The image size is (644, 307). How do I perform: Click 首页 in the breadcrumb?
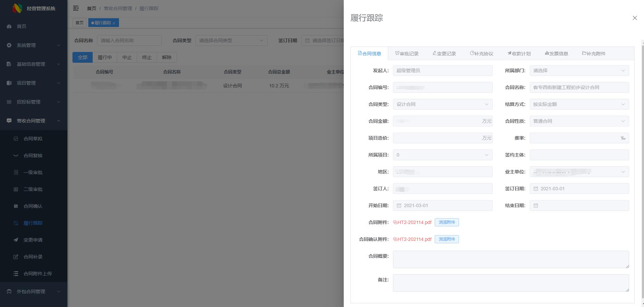[92, 8]
